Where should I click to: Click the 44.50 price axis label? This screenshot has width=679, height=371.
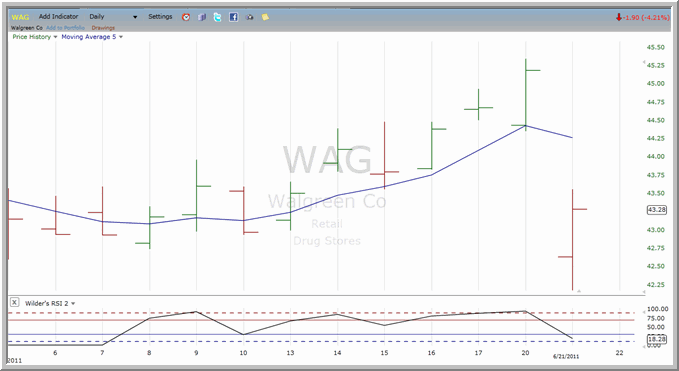coord(656,120)
